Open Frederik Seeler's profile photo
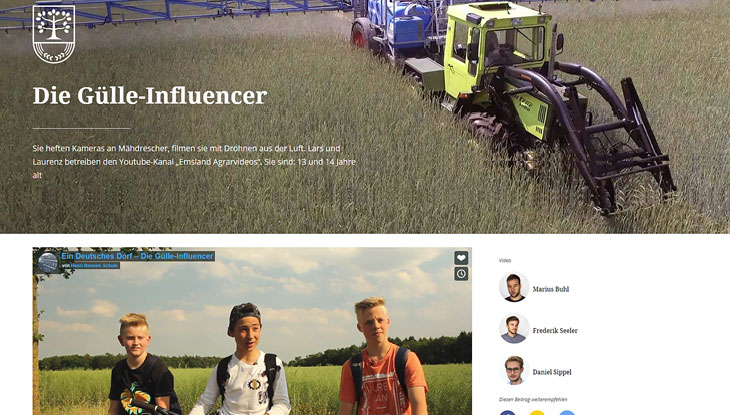Viewport: 730px width, 415px height. (x=514, y=329)
